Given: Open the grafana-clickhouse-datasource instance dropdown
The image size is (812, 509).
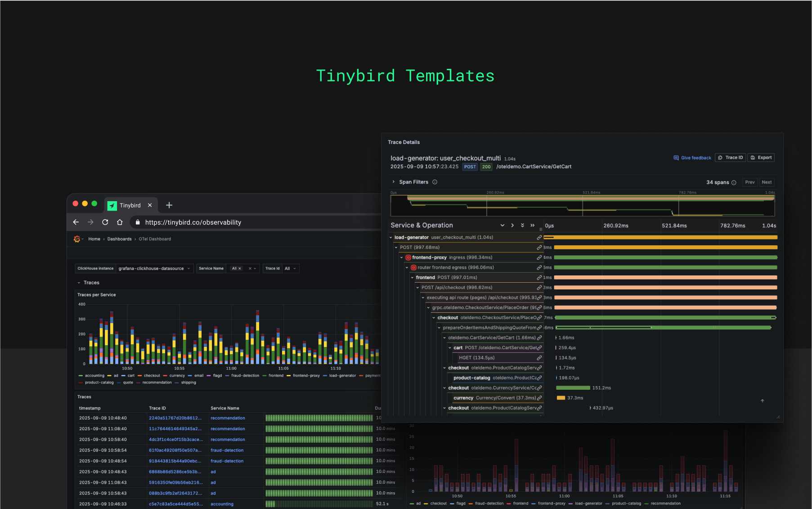Looking at the screenshot, I should point(155,268).
